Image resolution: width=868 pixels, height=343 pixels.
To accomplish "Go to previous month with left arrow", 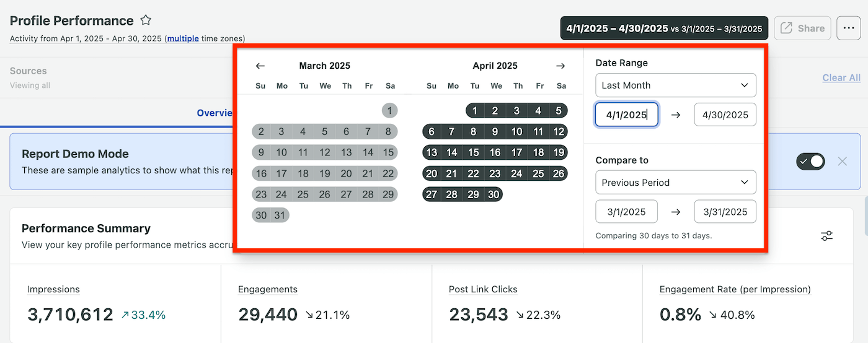I will coord(260,66).
